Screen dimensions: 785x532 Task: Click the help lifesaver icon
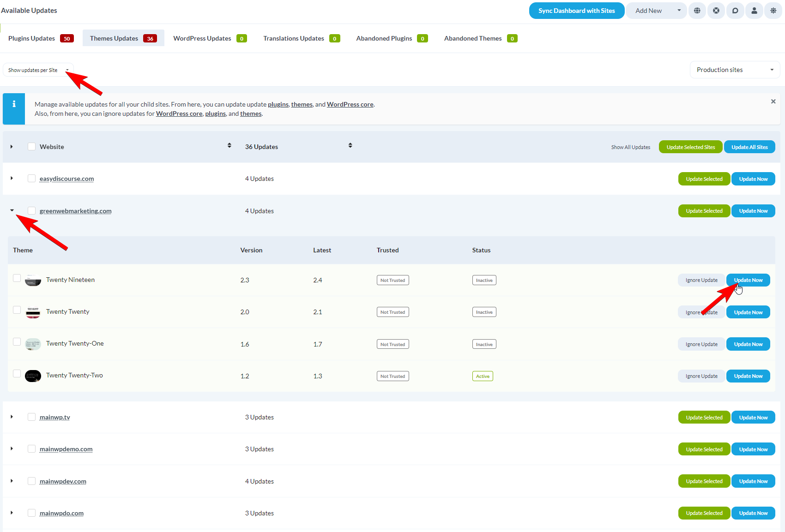tap(716, 10)
